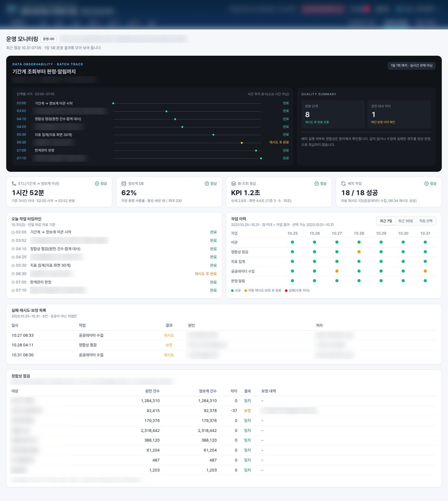448x501 pixels.
Task: Click the clock icon beside 07:10 in 오늘 작업 타임라인
Action: (x=13, y=291)
